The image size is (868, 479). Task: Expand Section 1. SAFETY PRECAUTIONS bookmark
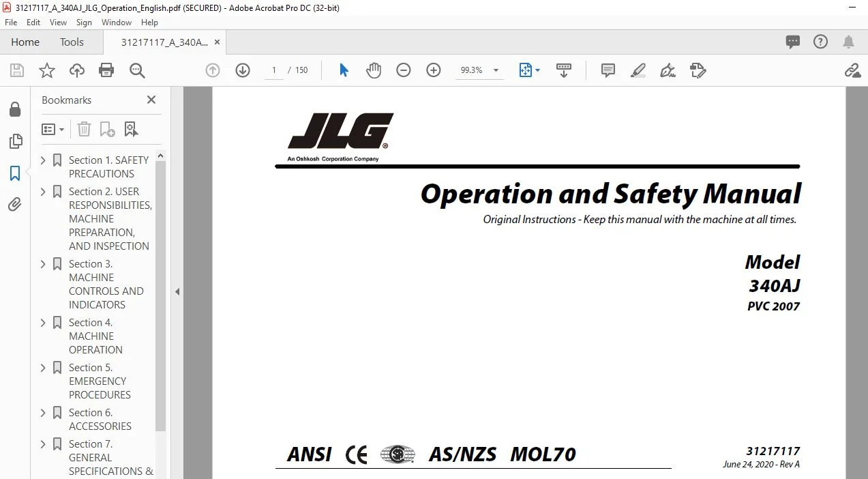[x=44, y=160]
